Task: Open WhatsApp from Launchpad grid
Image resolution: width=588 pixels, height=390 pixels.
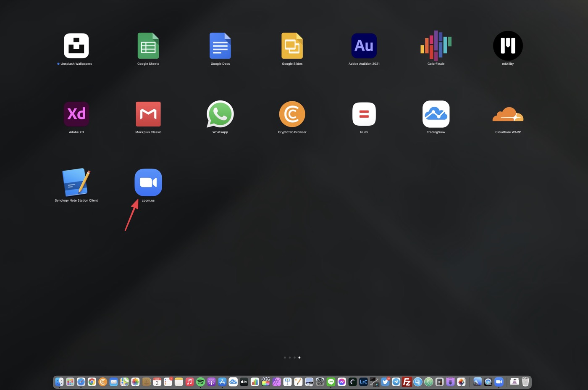Action: [220, 114]
